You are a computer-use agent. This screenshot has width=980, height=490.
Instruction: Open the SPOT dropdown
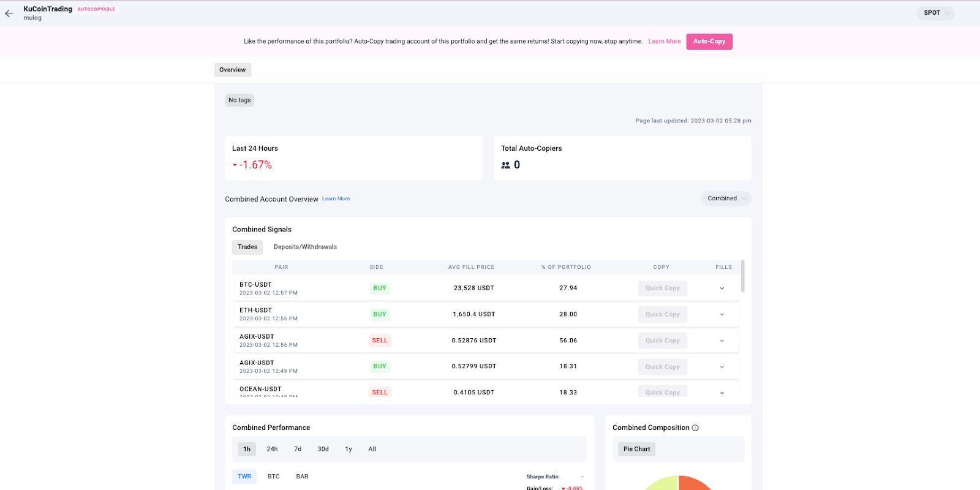click(x=935, y=13)
